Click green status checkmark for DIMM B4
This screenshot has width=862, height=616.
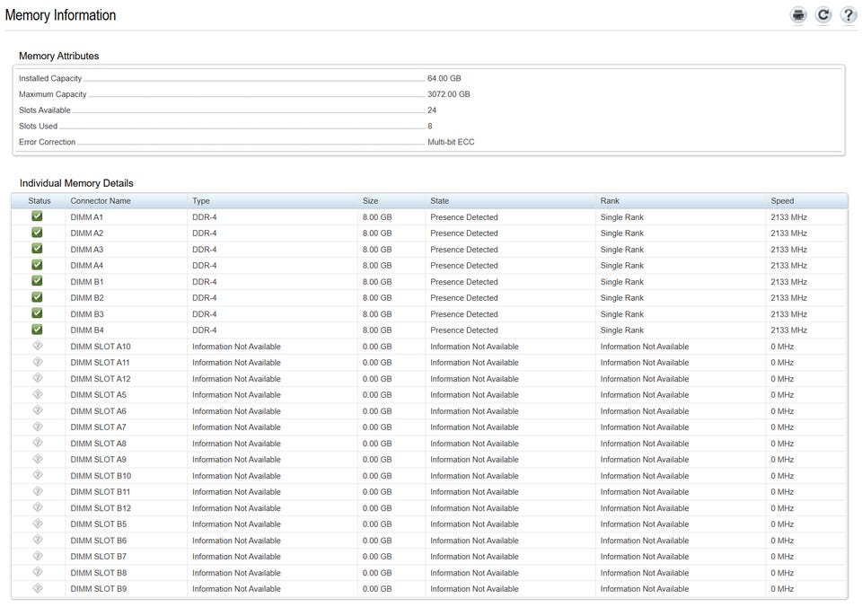click(38, 330)
